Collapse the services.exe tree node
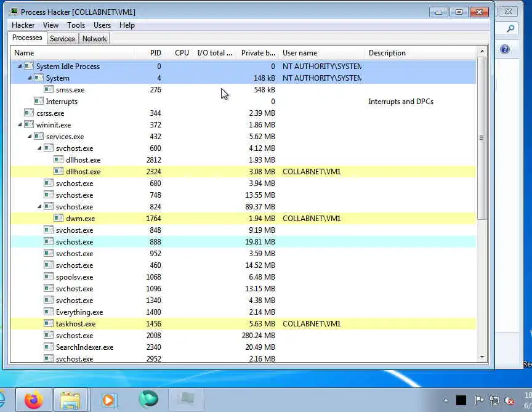The width and height of the screenshot is (532, 412). coord(30,137)
